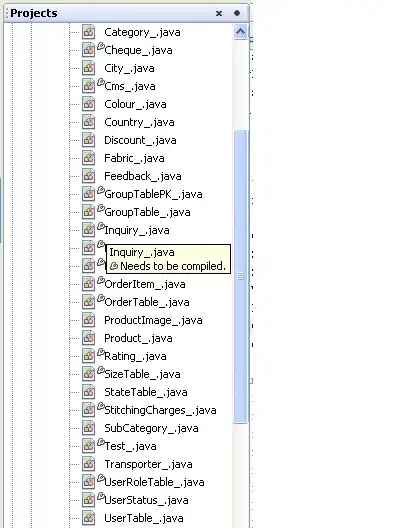
Task: Select GroupTablePK_.java in the tree
Action: pyautogui.click(x=153, y=194)
